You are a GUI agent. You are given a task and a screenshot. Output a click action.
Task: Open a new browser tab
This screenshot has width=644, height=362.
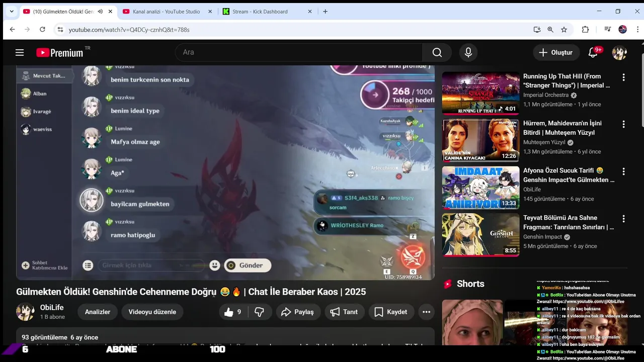[325, 12]
